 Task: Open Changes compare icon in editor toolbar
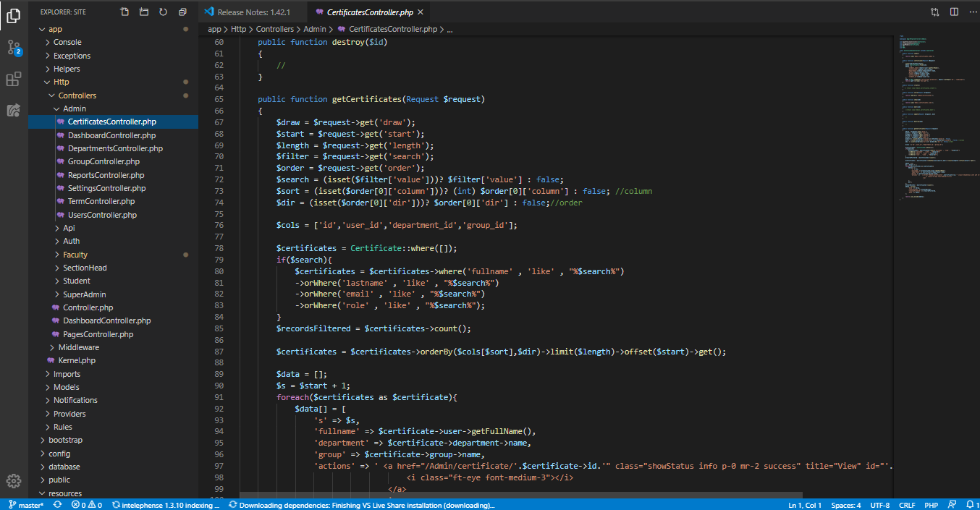pyautogui.click(x=935, y=12)
